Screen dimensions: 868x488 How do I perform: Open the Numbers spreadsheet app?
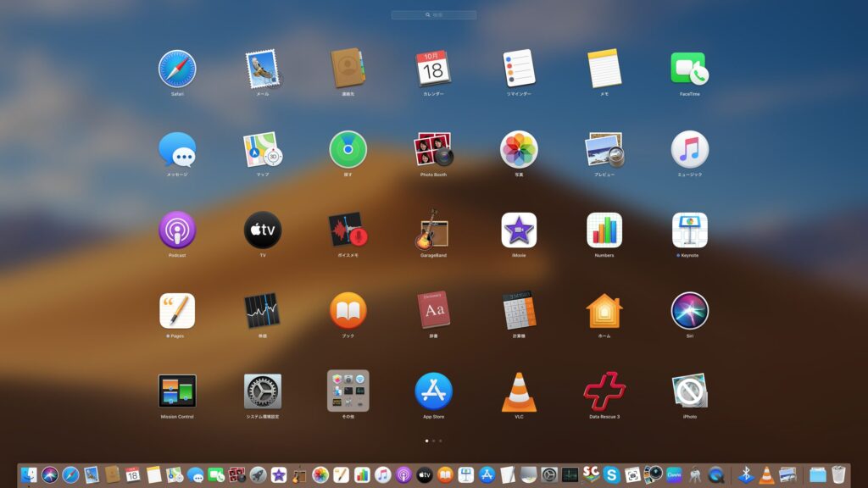point(604,230)
